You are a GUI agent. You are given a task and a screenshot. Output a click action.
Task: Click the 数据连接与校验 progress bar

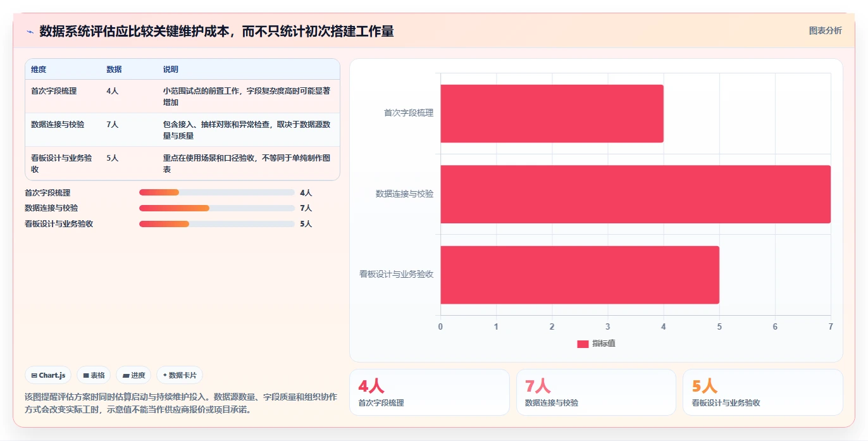point(217,208)
